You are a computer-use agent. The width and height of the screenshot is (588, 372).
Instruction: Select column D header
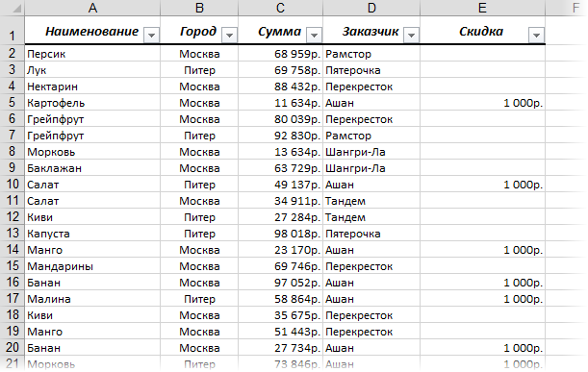coord(371,8)
